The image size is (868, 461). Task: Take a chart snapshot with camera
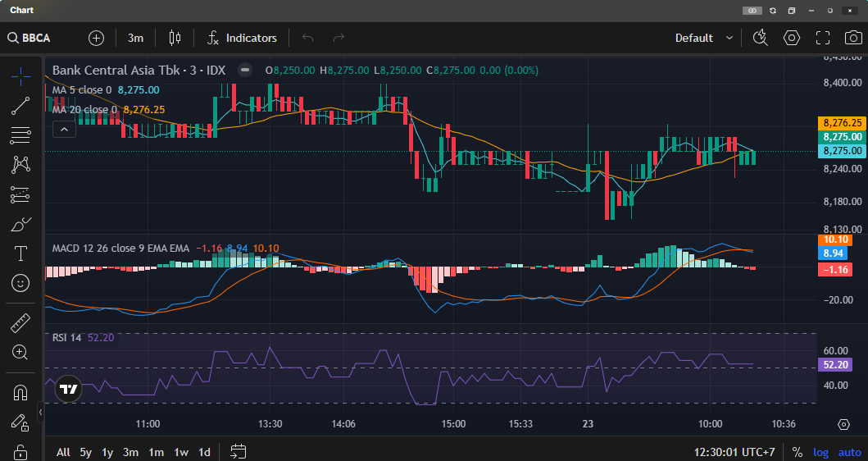click(x=853, y=38)
